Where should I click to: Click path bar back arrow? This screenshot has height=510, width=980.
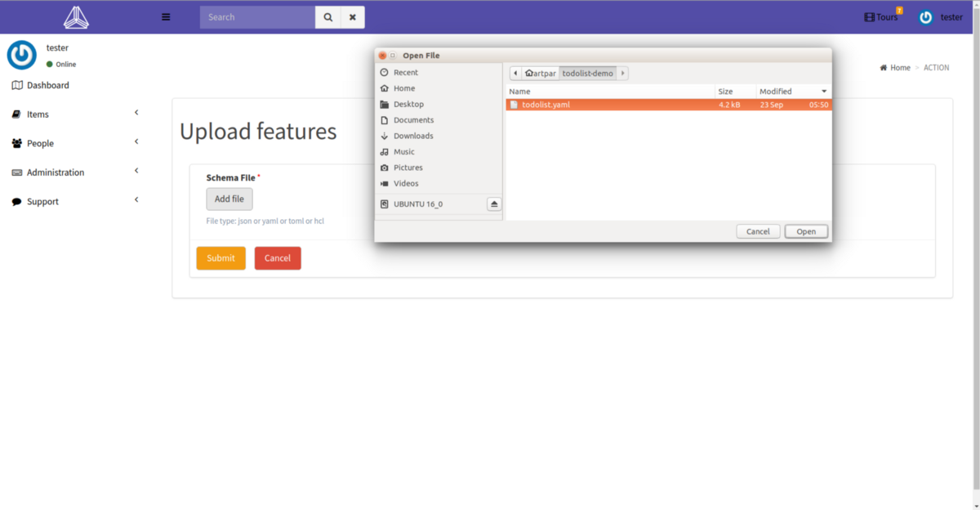515,74
